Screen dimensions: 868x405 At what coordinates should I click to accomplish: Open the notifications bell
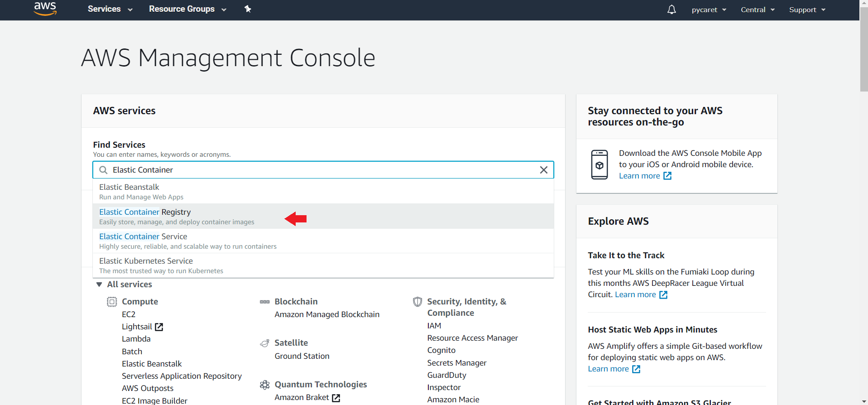point(671,10)
